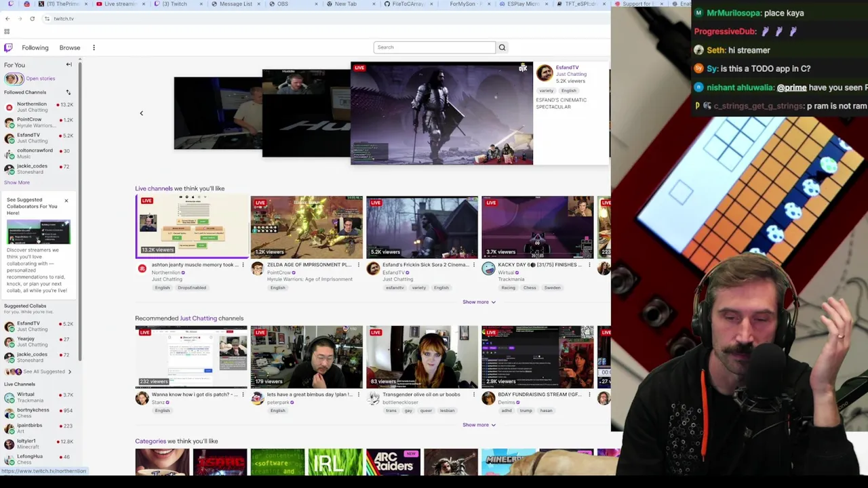This screenshot has width=868, height=488.
Task: Open the IRL category tile
Action: (x=335, y=462)
